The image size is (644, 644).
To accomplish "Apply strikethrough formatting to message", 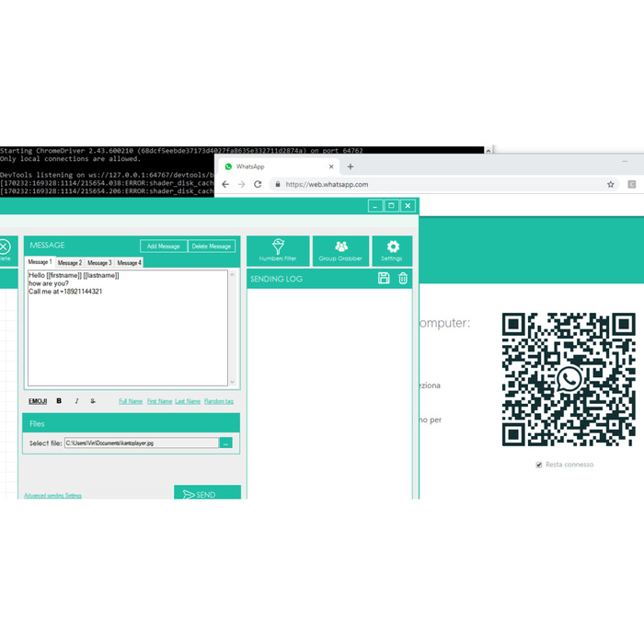I will coord(93,401).
